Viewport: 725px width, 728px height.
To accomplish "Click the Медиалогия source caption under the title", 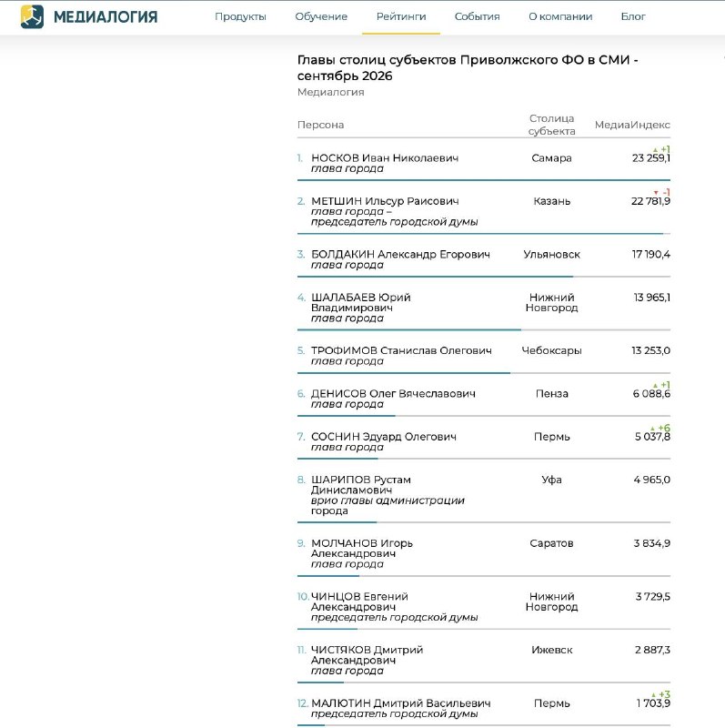I will [x=330, y=92].
